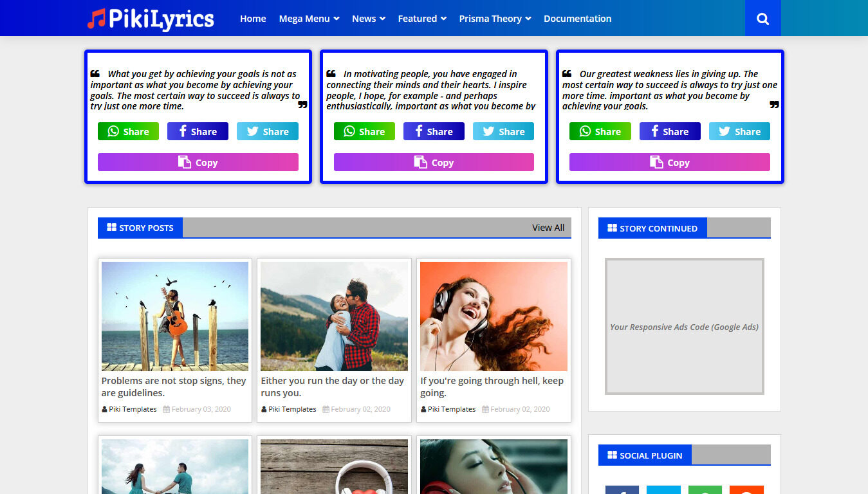Share the 'motivating people' quote on Twitter
The width and height of the screenshot is (868, 494).
click(x=504, y=131)
